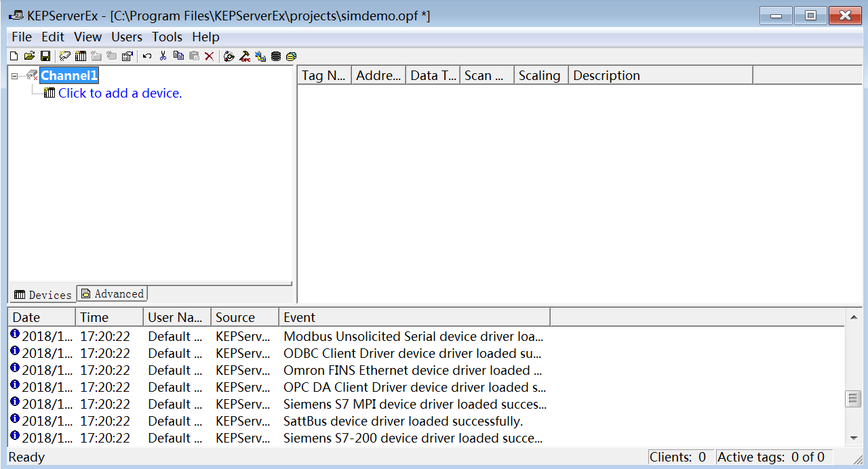Click the New Channel toolbar icon
The width and height of the screenshot is (868, 469).
[x=65, y=56]
